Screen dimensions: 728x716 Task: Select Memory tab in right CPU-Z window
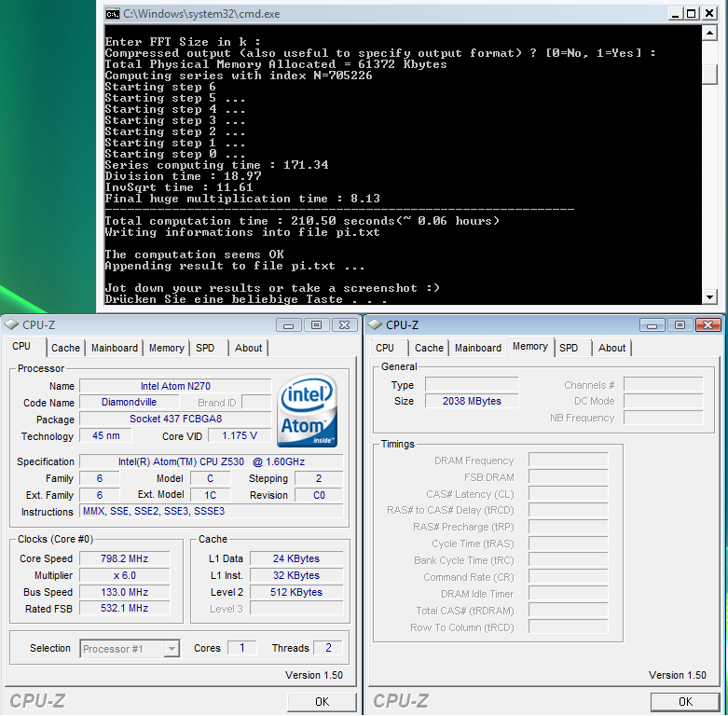530,347
